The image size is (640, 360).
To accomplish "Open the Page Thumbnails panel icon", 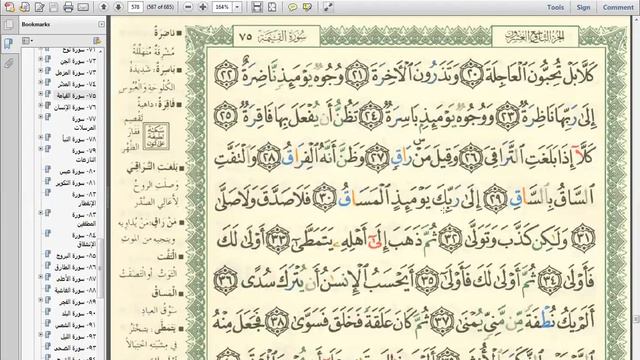I will click(x=9, y=24).
